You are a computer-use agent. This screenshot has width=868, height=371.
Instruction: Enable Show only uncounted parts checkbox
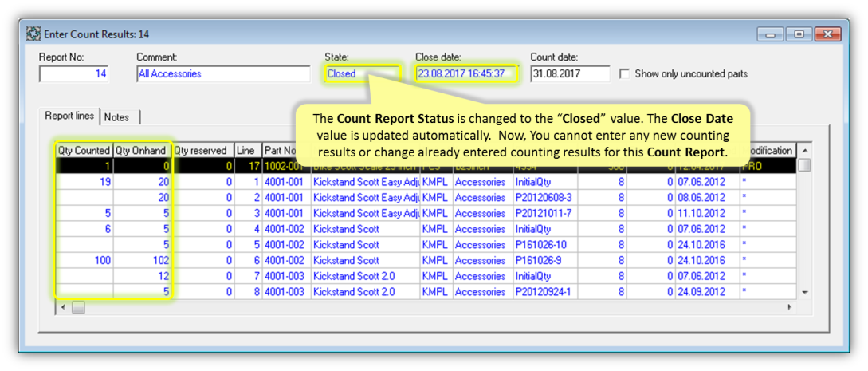(624, 73)
